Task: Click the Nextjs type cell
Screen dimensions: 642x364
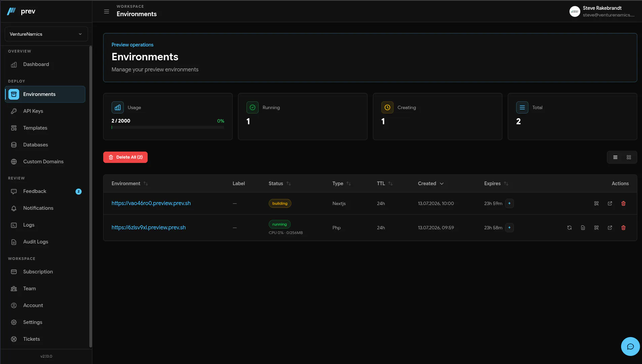Action: [339, 203]
